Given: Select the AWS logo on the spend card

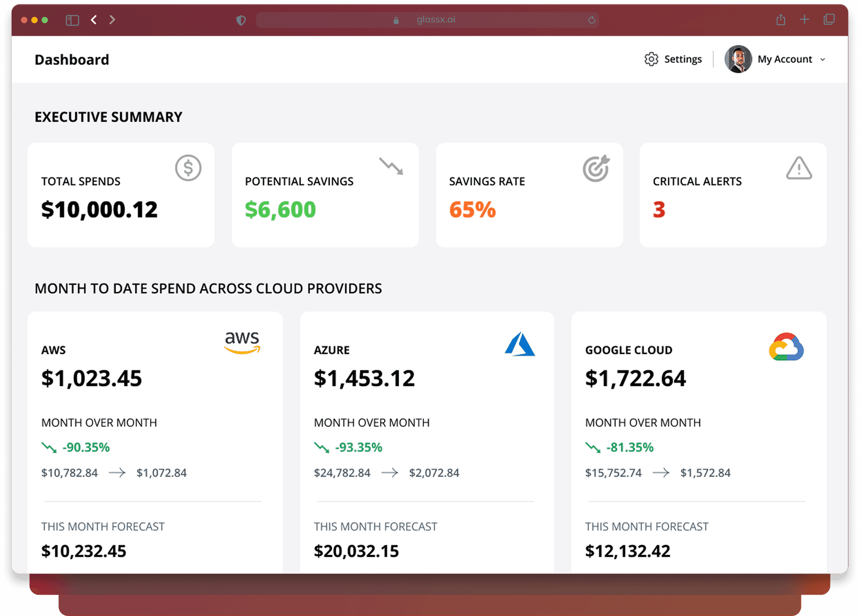Looking at the screenshot, I should [241, 342].
